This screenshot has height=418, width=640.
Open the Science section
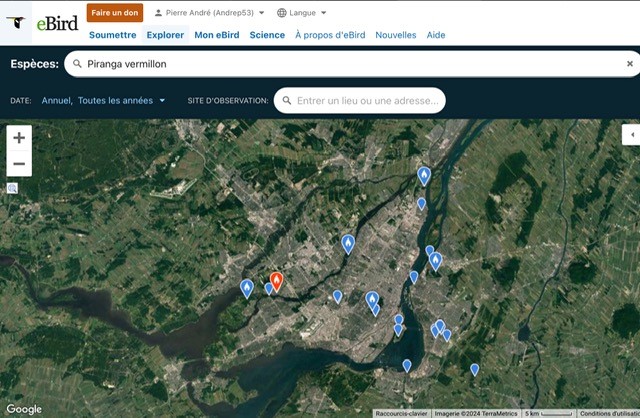[267, 35]
